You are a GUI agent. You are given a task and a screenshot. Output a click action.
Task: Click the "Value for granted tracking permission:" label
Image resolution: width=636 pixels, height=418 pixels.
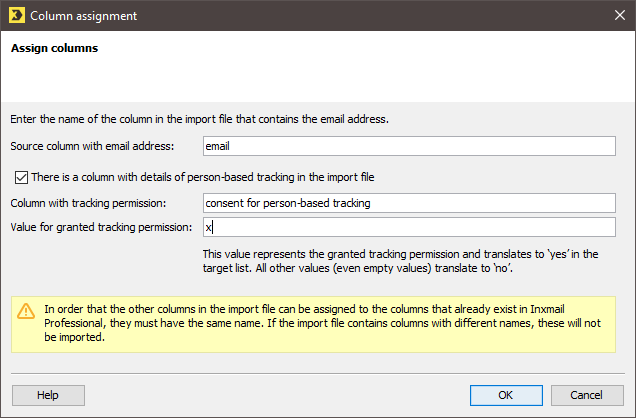click(x=101, y=227)
